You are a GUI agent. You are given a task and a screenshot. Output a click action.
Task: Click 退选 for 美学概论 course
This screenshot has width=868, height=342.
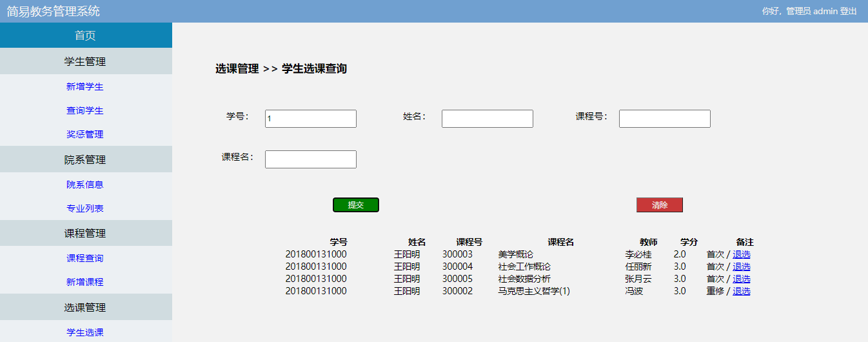pyautogui.click(x=742, y=254)
